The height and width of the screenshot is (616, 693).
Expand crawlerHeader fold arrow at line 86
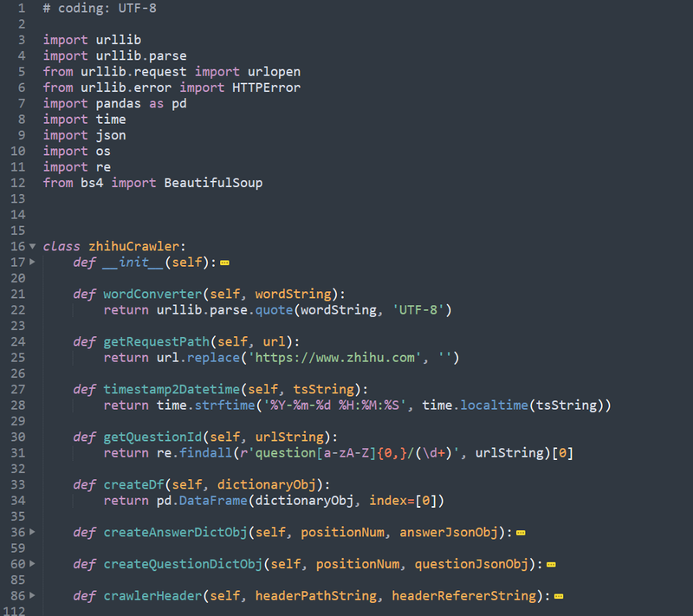[32, 596]
